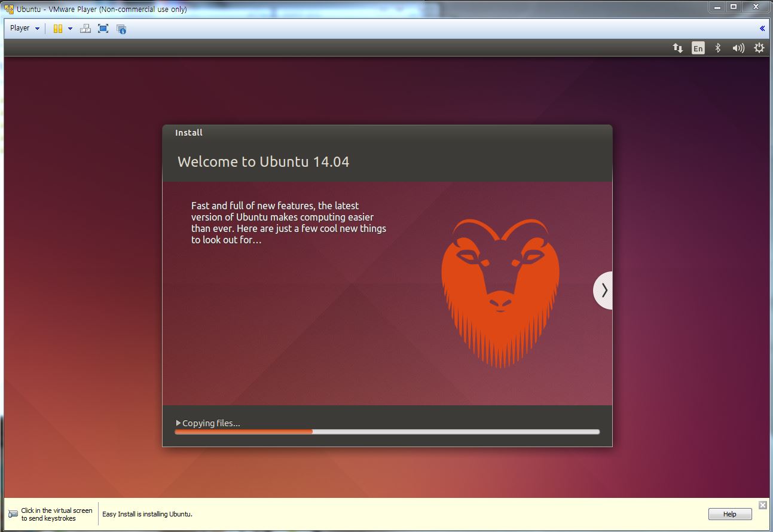Pause the virtual machine with the toolbar icon

click(58, 28)
